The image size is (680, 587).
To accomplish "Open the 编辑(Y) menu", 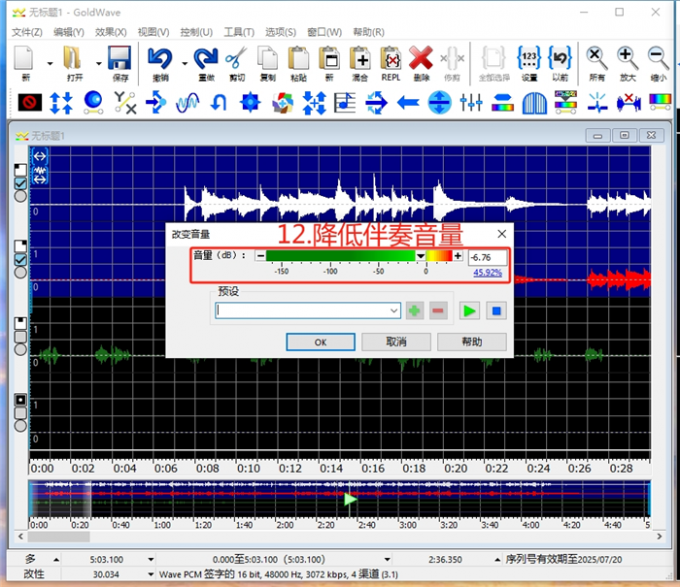I will [x=69, y=32].
